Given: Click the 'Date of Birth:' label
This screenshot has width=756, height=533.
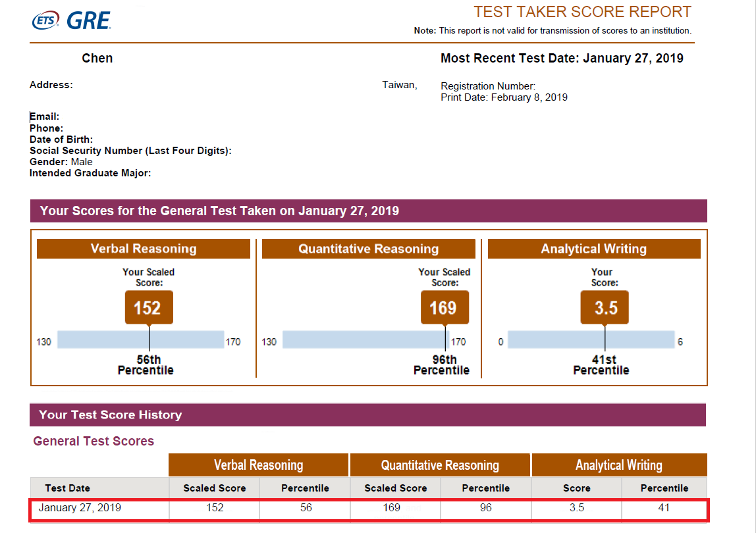Looking at the screenshot, I should click(61, 140).
